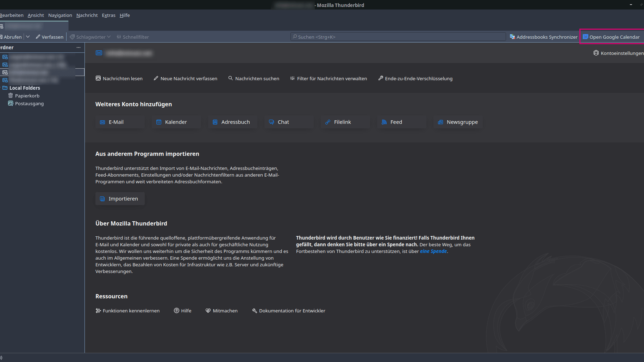
Task: Click the question mark icon beside Hilfe
Action: (176, 310)
